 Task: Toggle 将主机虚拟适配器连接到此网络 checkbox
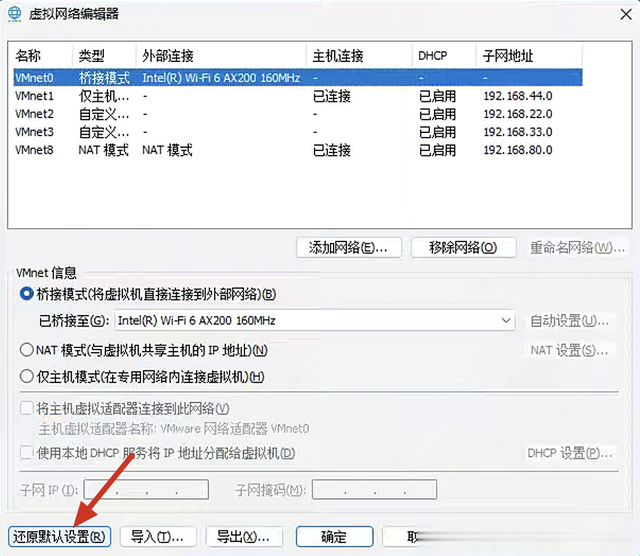click(x=27, y=408)
